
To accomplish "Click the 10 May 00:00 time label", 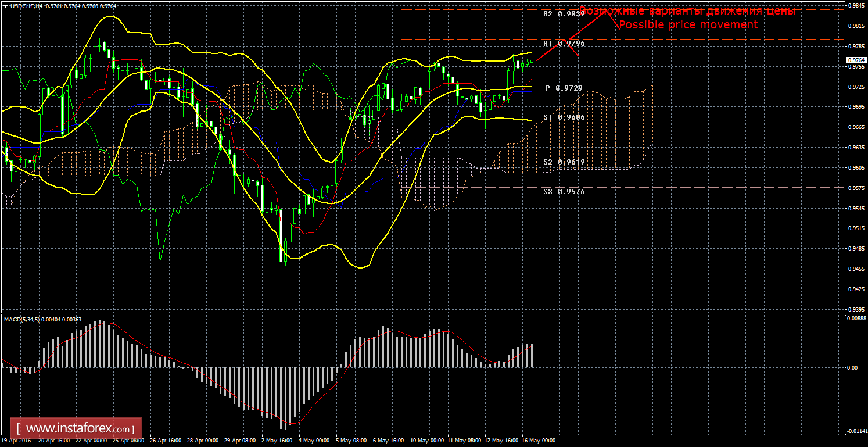I will tap(427, 441).
